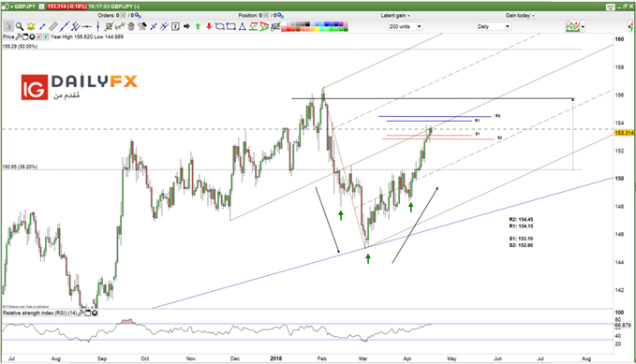This screenshot has width=636, height=364.
Task: Insert a red down arrow marker
Action: pos(209,26)
